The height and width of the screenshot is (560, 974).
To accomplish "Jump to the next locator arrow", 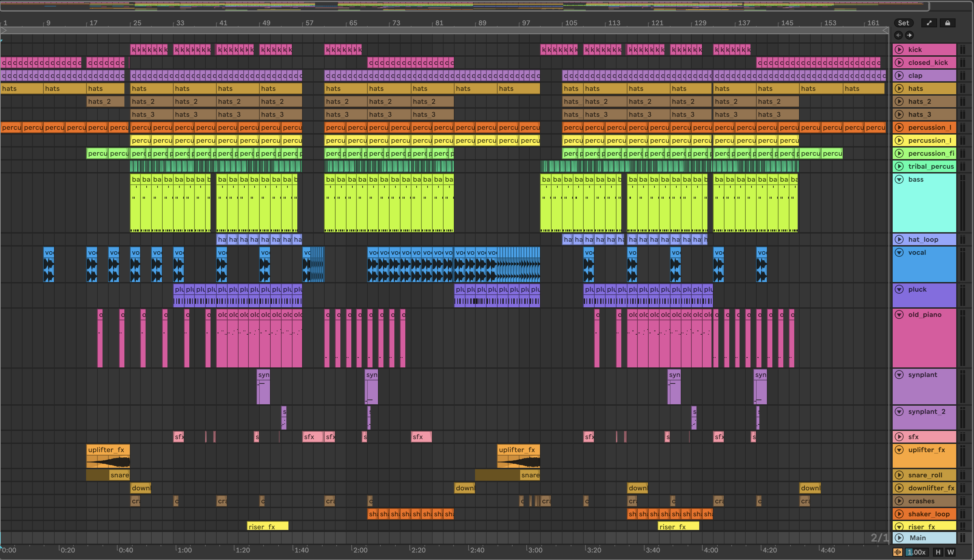I will click(x=909, y=36).
